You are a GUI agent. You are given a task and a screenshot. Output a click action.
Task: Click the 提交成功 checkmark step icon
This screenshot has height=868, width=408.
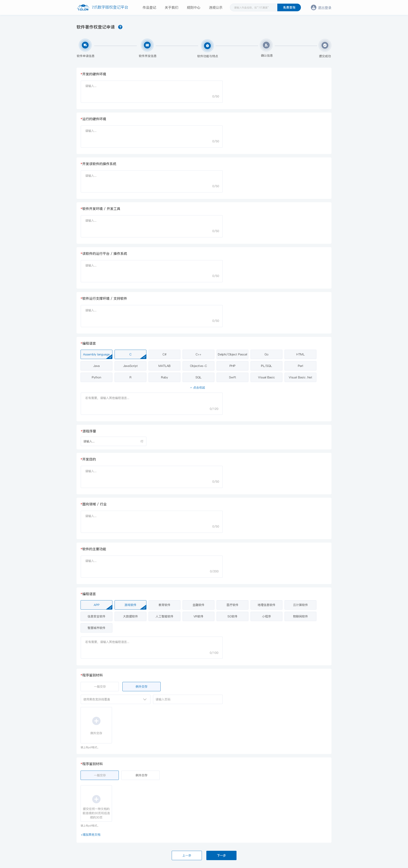click(324, 45)
